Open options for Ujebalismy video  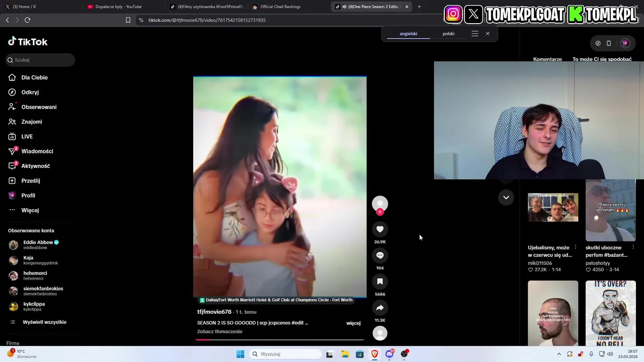(x=576, y=247)
